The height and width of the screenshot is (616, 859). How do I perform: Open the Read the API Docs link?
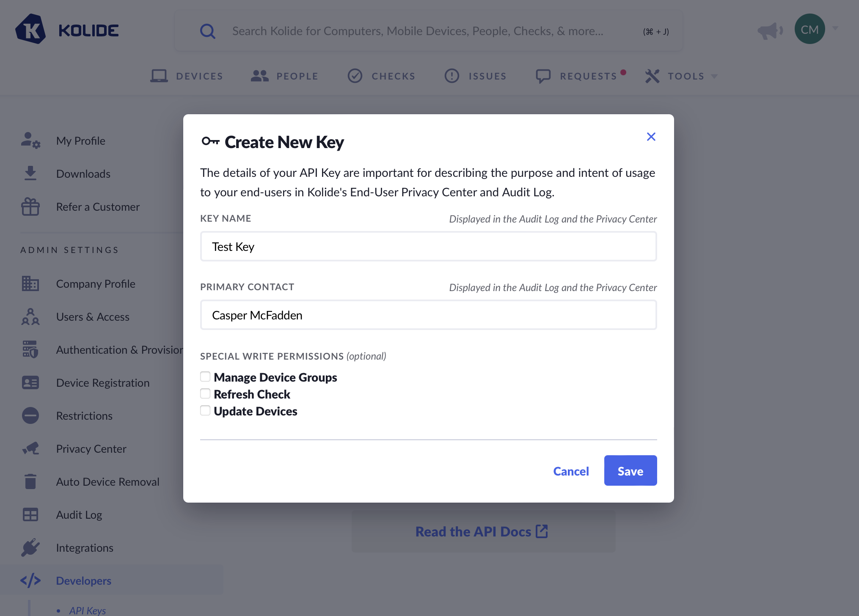tap(482, 531)
